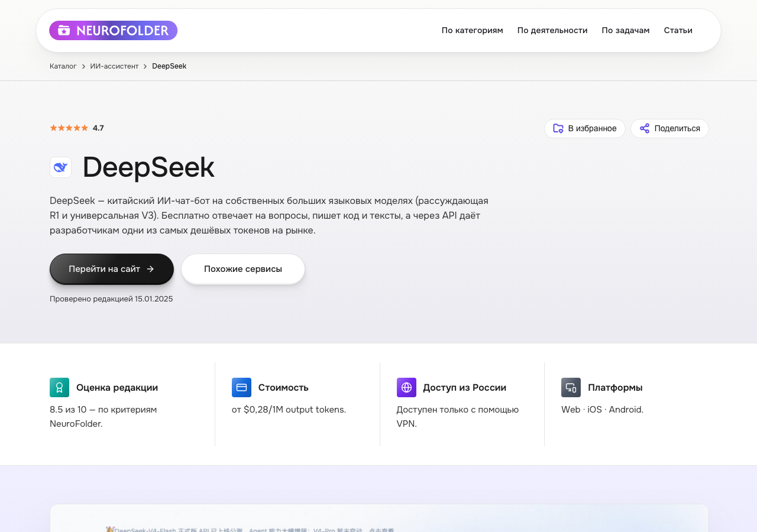Screen dimensions: 757x532
Task: Click Перейти на сайт button
Action: [112, 269]
